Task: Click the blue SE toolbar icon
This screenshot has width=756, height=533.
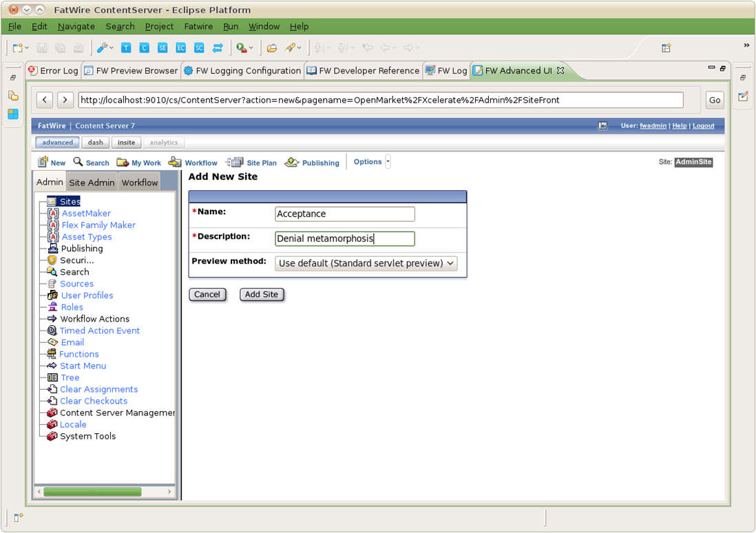Action: (162, 48)
